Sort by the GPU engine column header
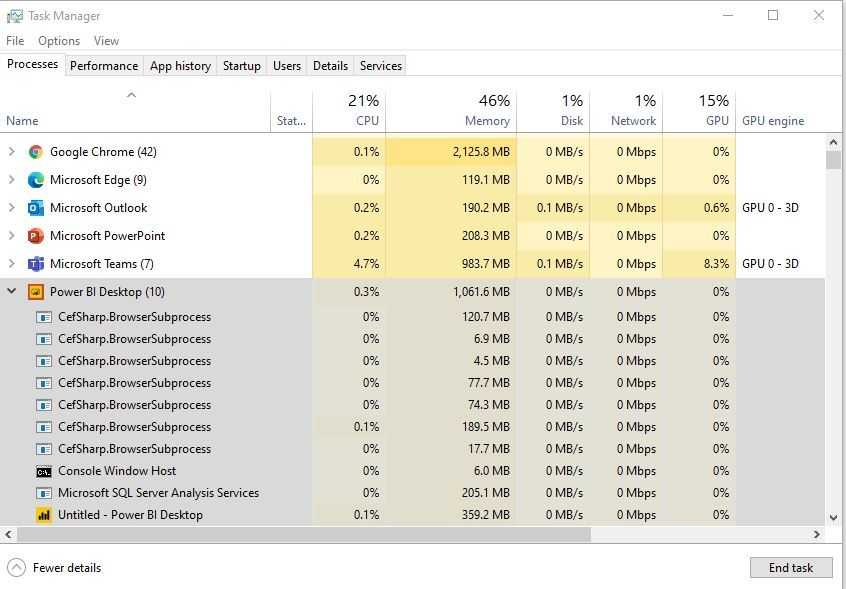Screen dimensions: 846x589 coord(780,111)
